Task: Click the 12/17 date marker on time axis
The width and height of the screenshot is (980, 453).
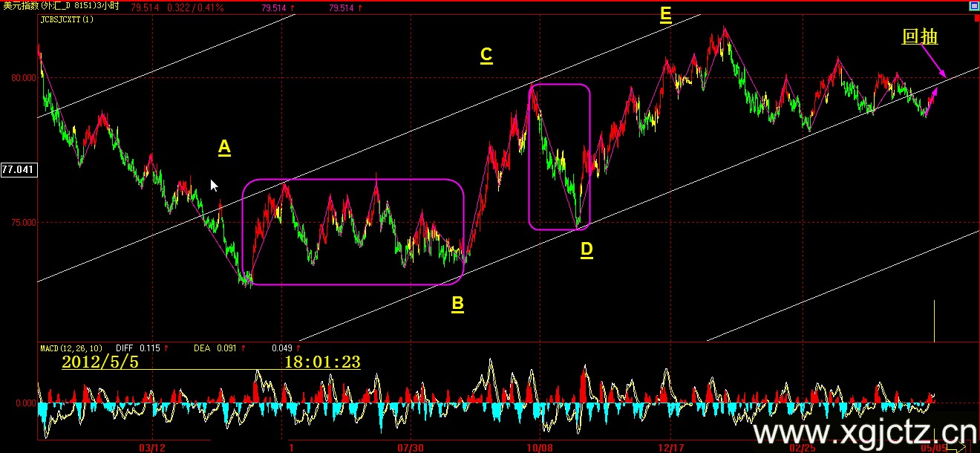Action: click(670, 448)
